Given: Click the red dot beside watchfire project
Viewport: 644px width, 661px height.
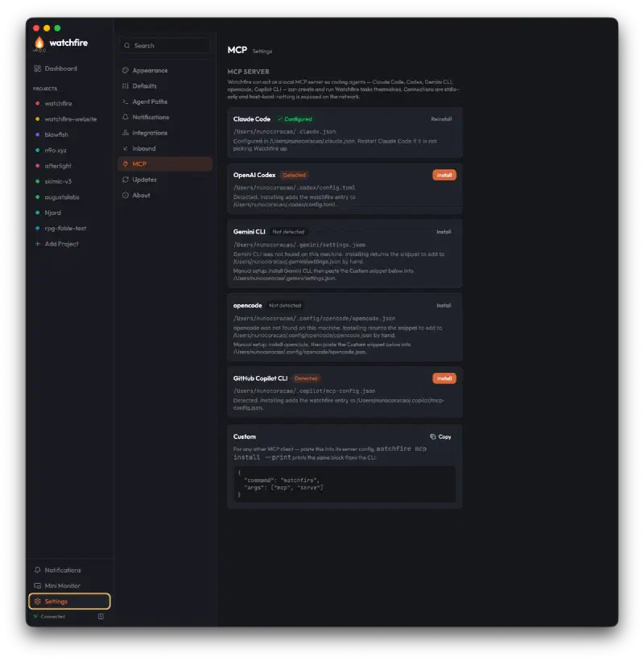Looking at the screenshot, I should coord(38,103).
